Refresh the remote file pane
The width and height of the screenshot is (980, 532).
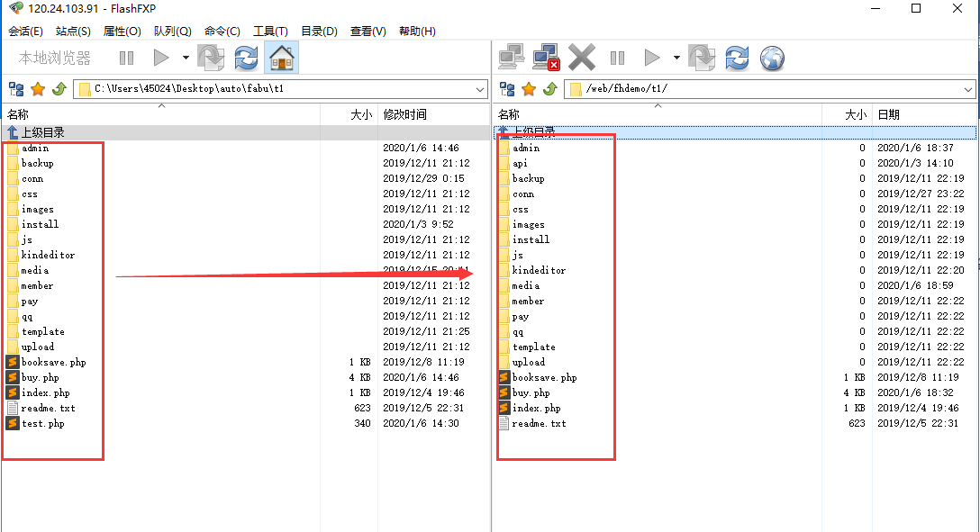[737, 59]
